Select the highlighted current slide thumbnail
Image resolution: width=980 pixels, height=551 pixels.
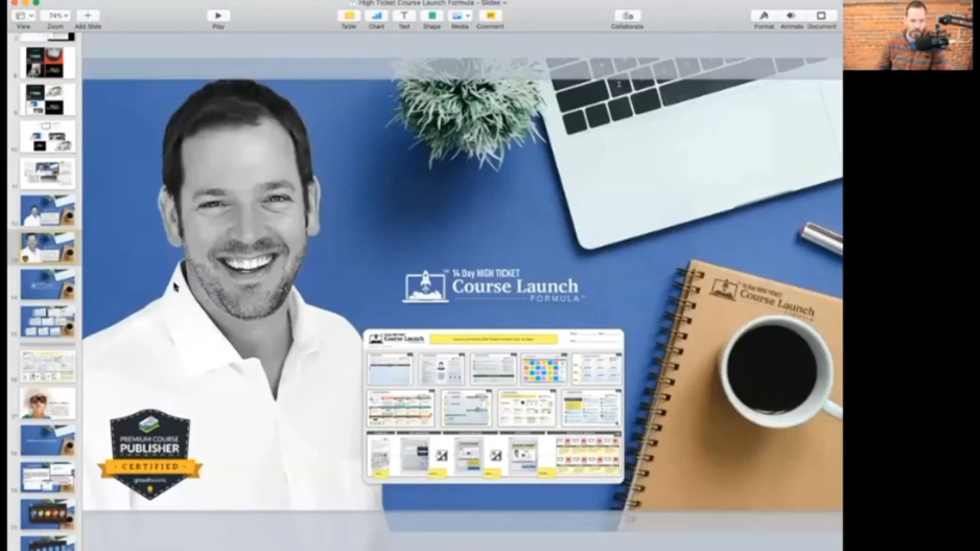click(x=47, y=247)
